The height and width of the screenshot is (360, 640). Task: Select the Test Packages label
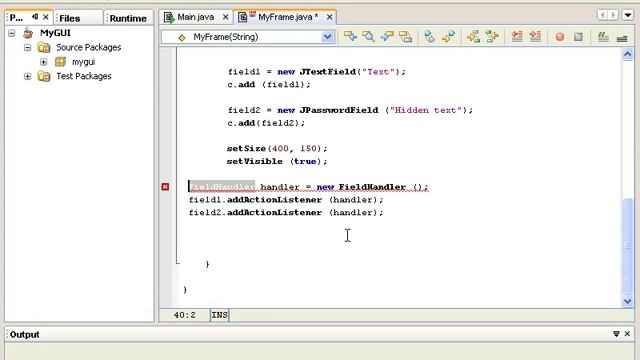[84, 76]
